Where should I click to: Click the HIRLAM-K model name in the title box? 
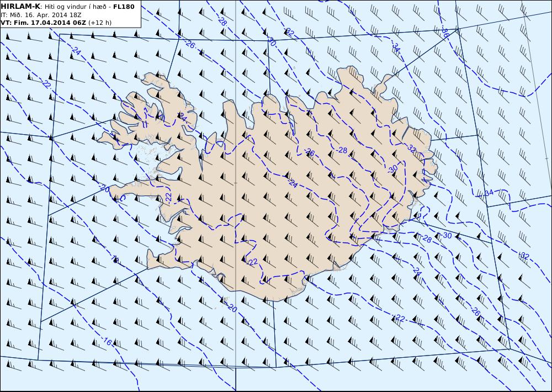coord(21,7)
